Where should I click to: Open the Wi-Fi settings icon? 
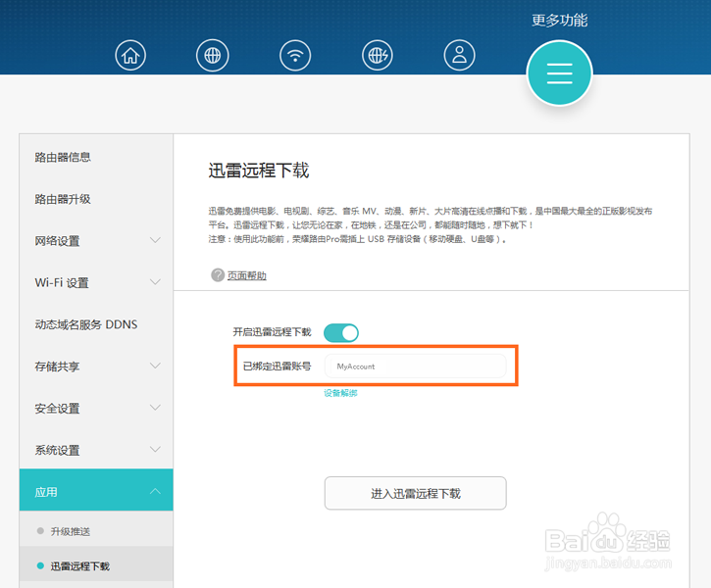click(295, 55)
